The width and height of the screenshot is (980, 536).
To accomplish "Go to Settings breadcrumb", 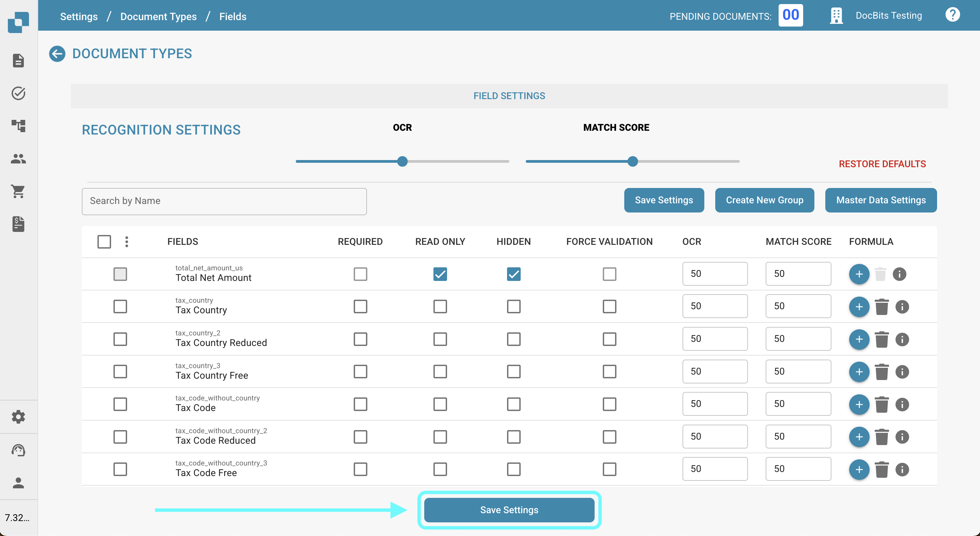I will (x=79, y=16).
